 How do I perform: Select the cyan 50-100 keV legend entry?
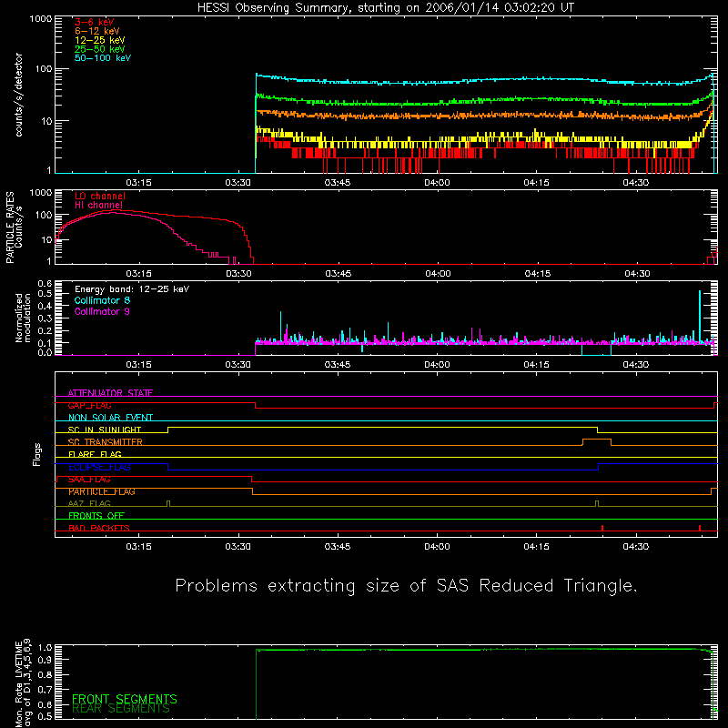pyautogui.click(x=103, y=58)
